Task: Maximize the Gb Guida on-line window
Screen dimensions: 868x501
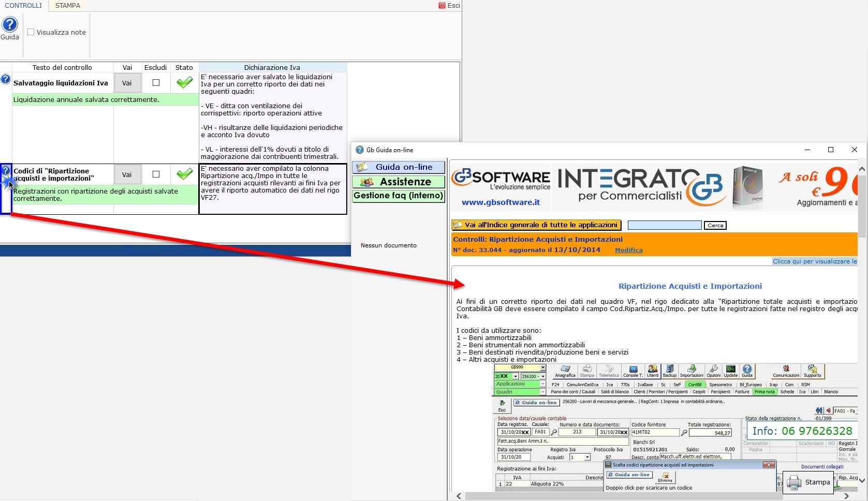Action: pos(831,150)
